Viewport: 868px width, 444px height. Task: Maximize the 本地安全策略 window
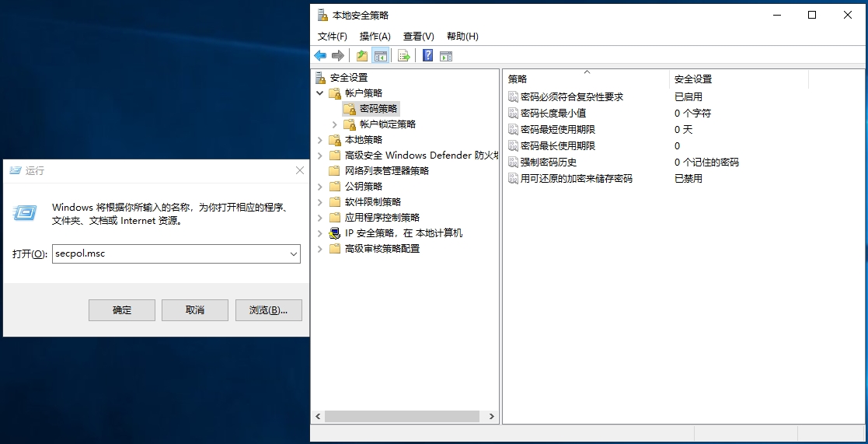[812, 15]
